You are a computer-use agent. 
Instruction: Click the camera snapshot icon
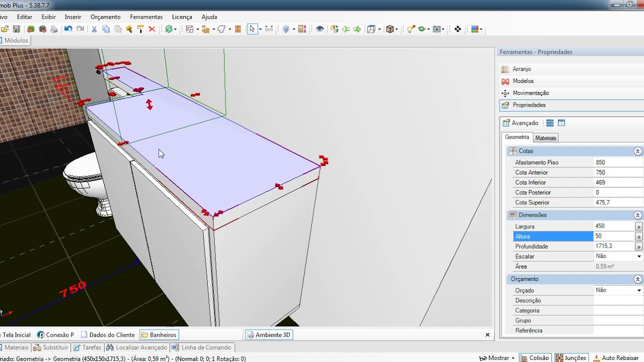[x=437, y=29]
